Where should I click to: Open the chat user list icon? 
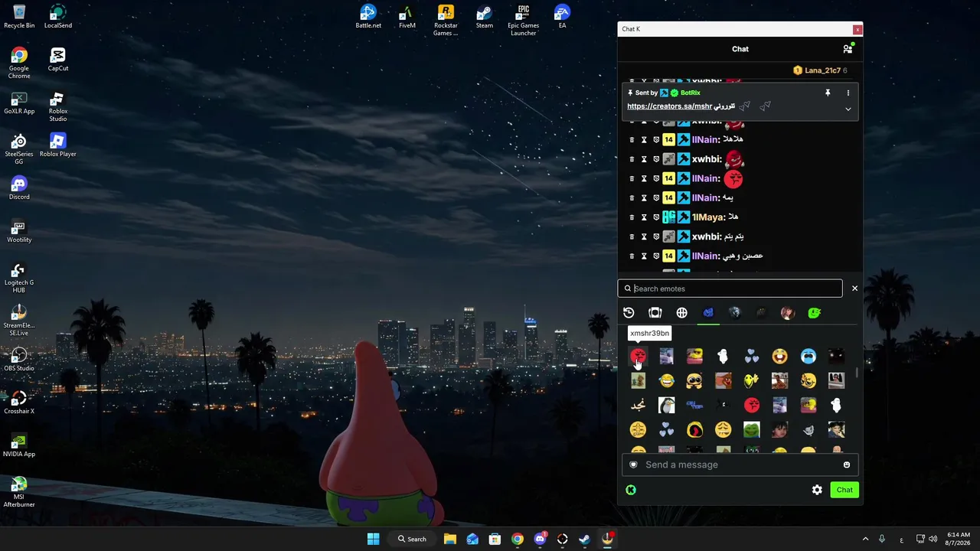[848, 49]
